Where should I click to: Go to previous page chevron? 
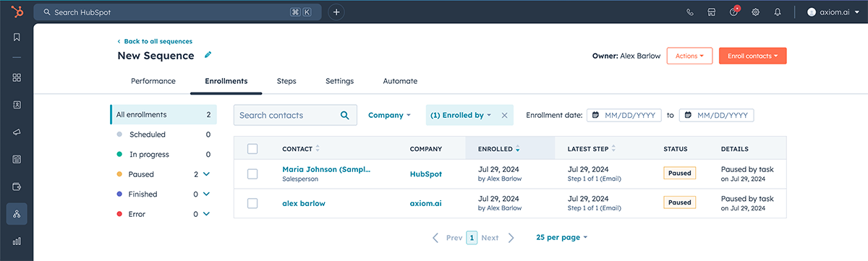tap(435, 237)
